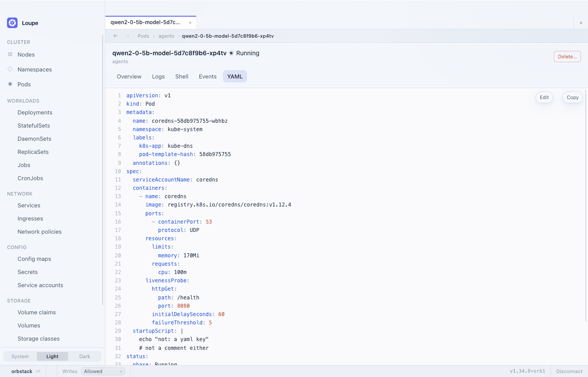Click the 'initialDelaySeconds: 60' line
This screenshot has height=377, width=588.
[x=188, y=314]
